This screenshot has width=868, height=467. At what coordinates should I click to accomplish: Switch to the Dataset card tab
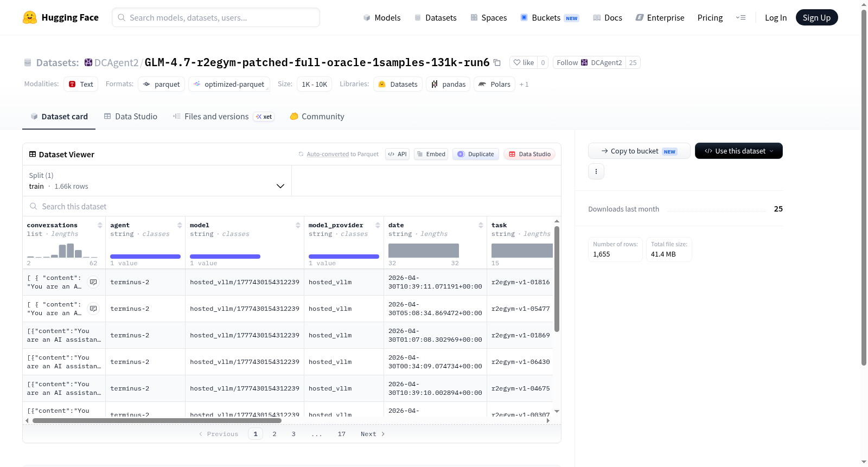click(59, 117)
